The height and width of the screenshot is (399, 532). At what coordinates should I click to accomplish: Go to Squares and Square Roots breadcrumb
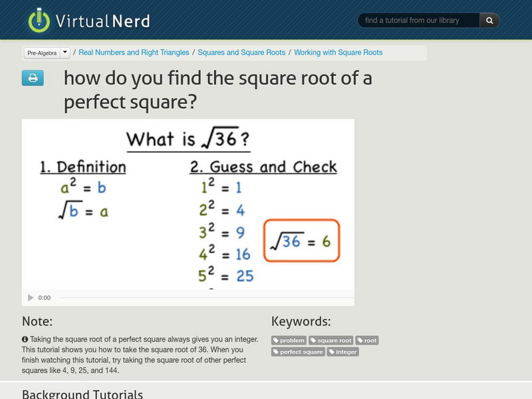241,53
